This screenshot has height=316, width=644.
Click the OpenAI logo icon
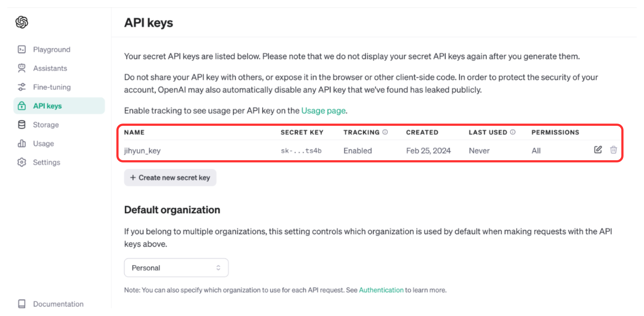(22, 22)
